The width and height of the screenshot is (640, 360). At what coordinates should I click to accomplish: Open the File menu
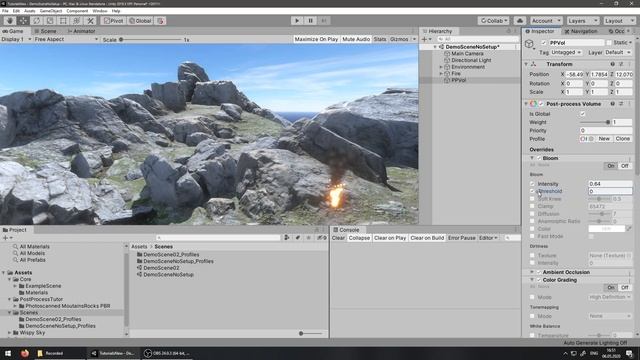[5, 11]
